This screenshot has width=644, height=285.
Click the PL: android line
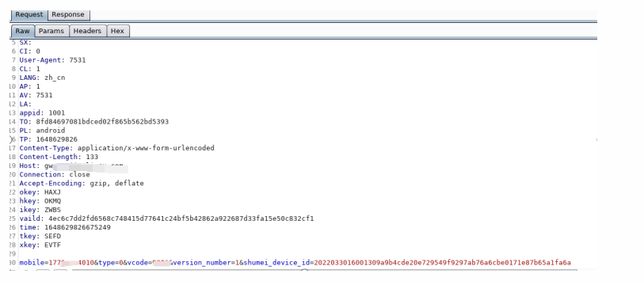(x=42, y=131)
